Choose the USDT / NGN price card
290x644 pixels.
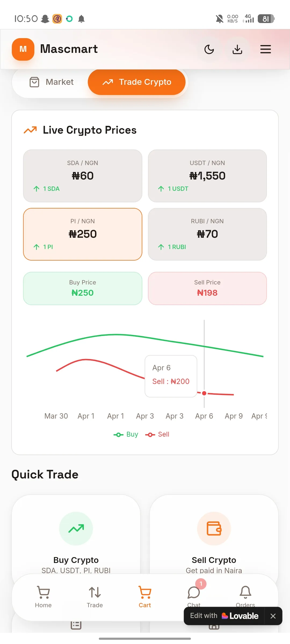click(207, 176)
